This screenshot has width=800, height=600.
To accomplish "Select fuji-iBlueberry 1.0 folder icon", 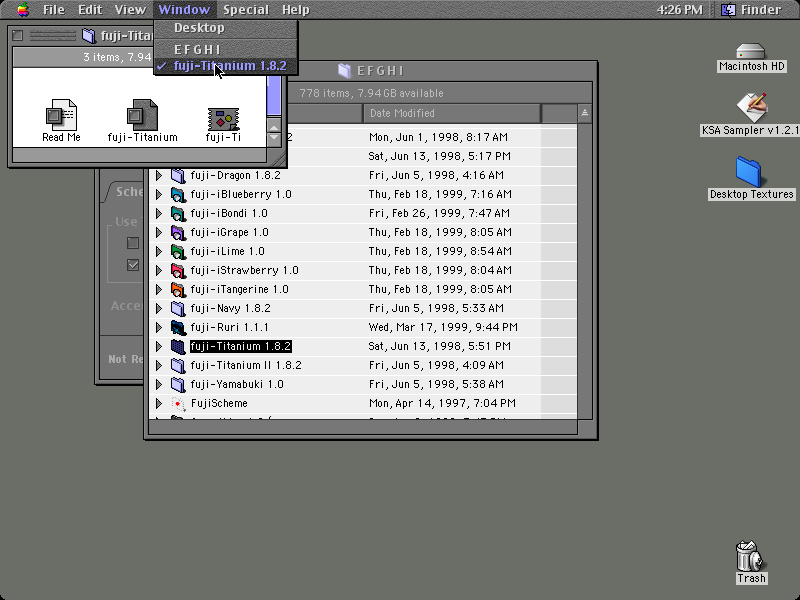I will point(178,194).
